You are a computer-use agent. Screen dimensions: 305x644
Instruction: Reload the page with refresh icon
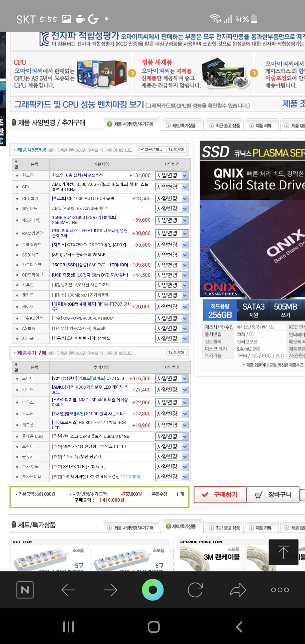(195, 590)
